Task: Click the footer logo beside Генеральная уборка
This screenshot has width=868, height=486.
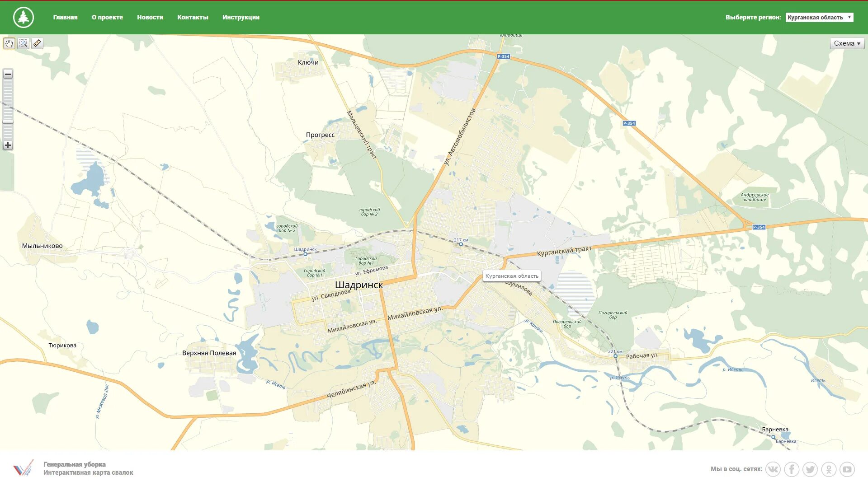Action: (23, 468)
